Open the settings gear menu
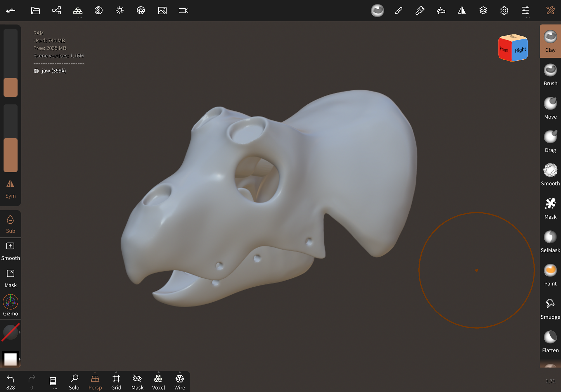The image size is (561, 392). click(504, 11)
